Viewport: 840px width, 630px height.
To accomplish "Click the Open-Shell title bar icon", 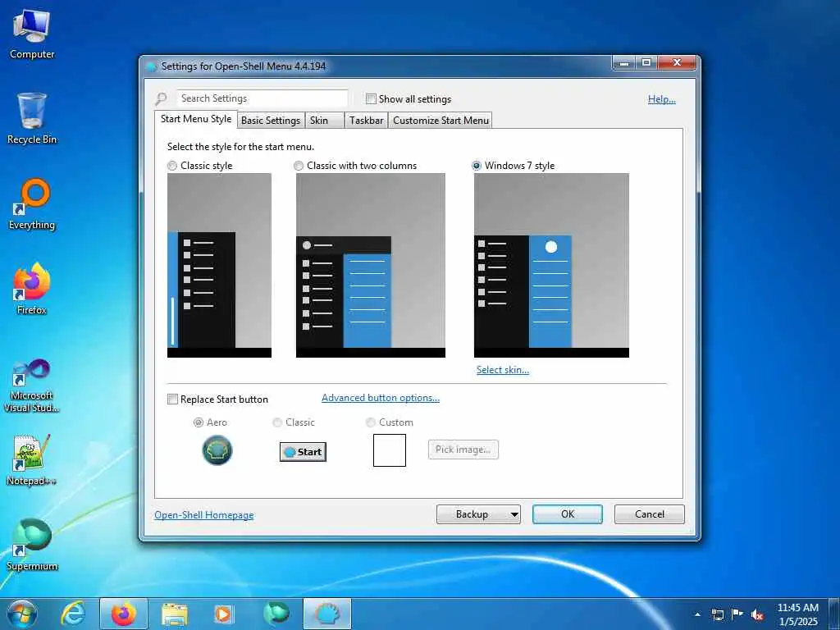I will click(x=152, y=66).
